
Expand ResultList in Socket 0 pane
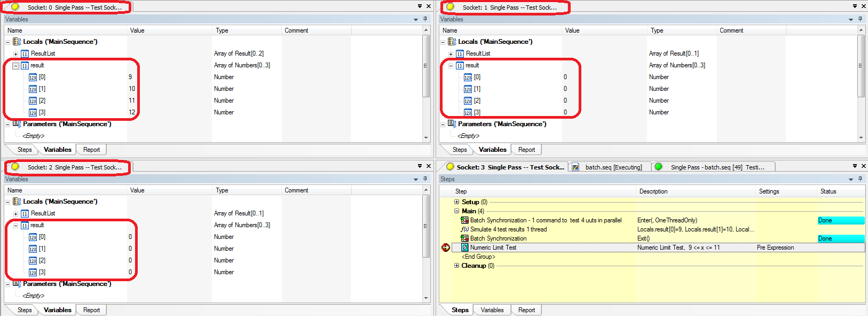16,54
